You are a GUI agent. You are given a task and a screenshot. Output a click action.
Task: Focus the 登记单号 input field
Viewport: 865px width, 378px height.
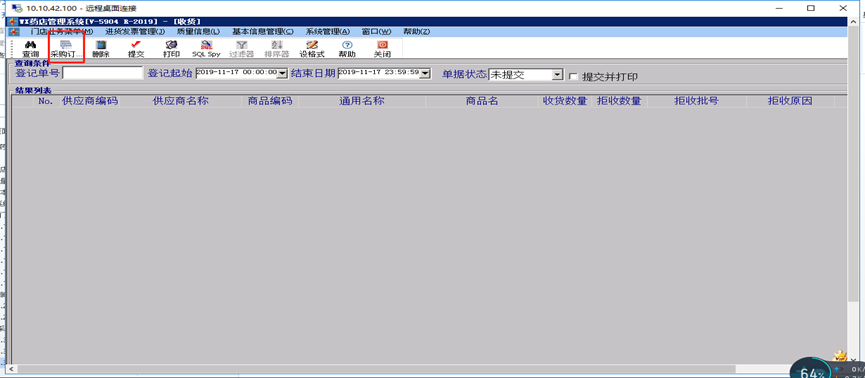pyautogui.click(x=103, y=73)
